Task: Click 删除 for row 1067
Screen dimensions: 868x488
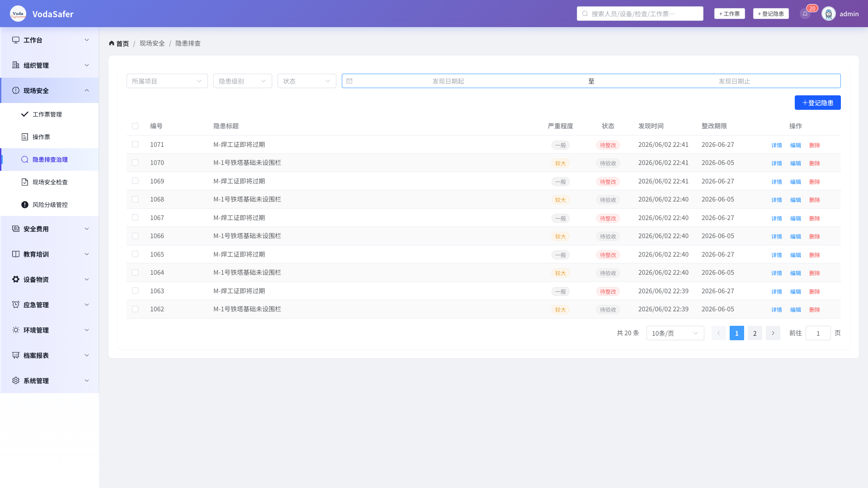Action: point(815,218)
